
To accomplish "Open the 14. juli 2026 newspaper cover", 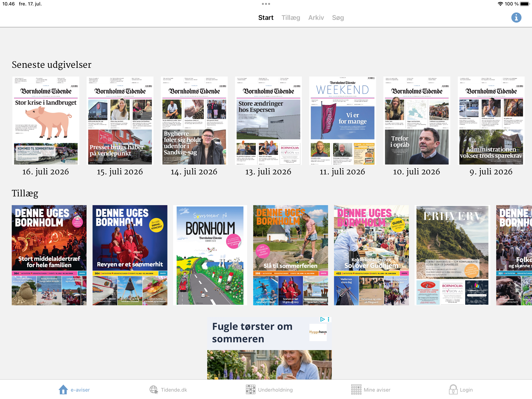I will [194, 121].
